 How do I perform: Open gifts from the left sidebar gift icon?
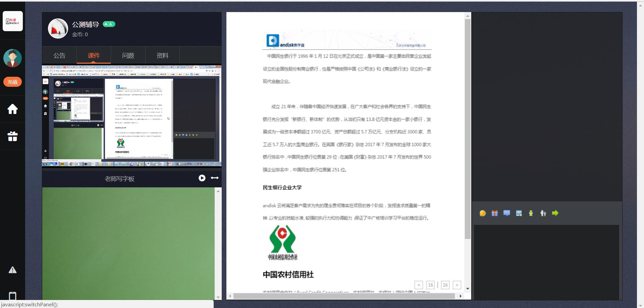pos(12,136)
